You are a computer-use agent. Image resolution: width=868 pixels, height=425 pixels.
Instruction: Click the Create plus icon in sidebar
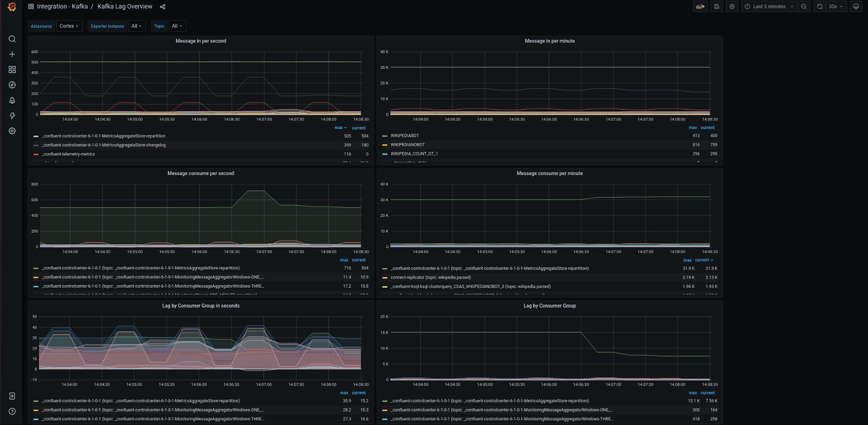tap(12, 54)
